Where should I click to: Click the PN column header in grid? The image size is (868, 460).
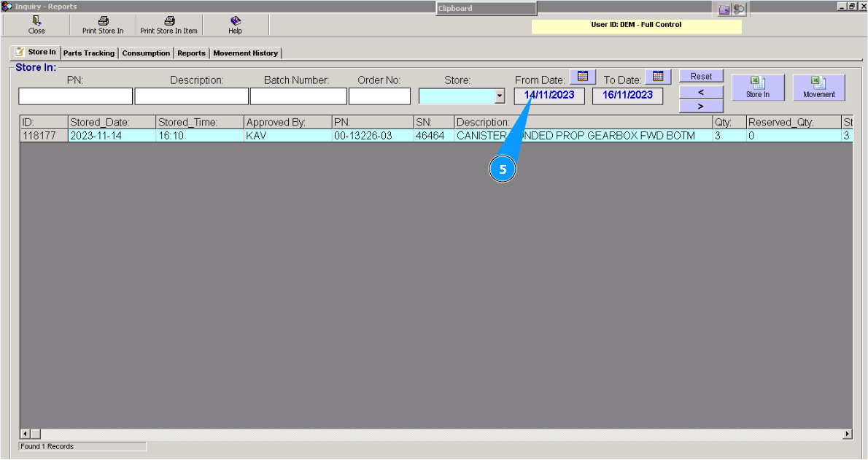pyautogui.click(x=373, y=122)
